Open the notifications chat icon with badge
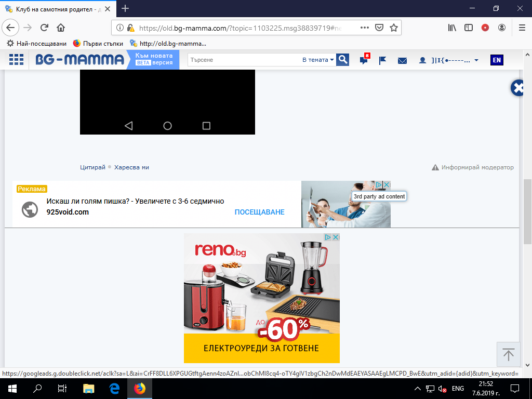 pyautogui.click(x=364, y=60)
